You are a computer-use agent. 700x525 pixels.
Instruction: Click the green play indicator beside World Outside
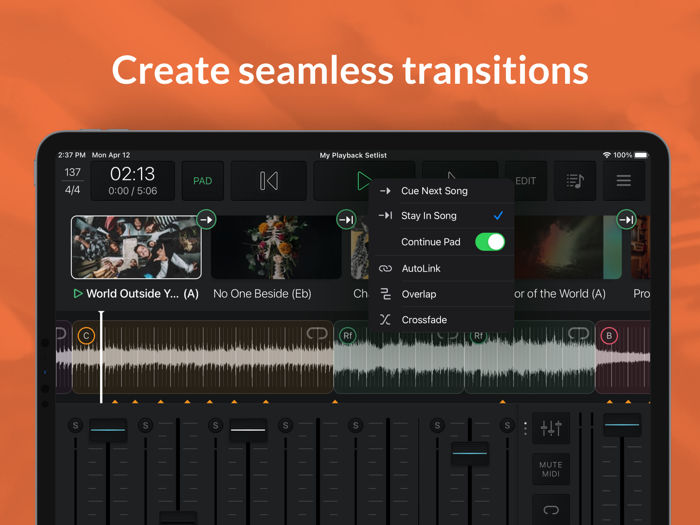click(x=78, y=294)
